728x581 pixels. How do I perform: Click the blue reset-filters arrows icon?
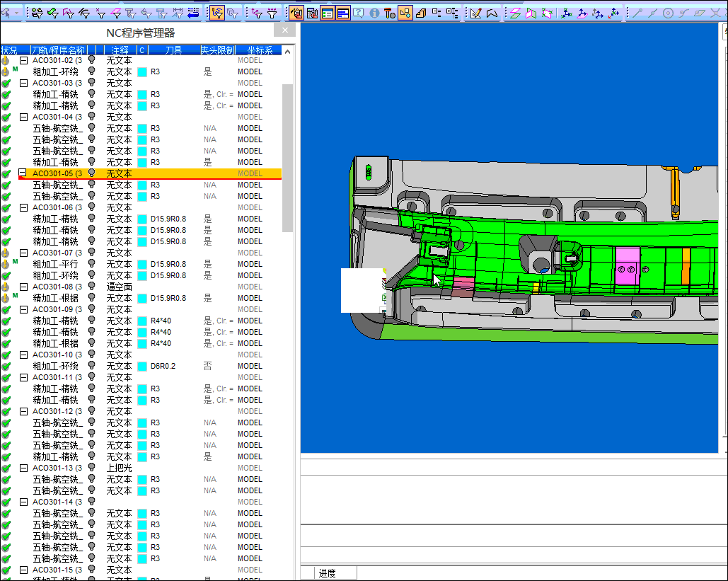pos(193,13)
